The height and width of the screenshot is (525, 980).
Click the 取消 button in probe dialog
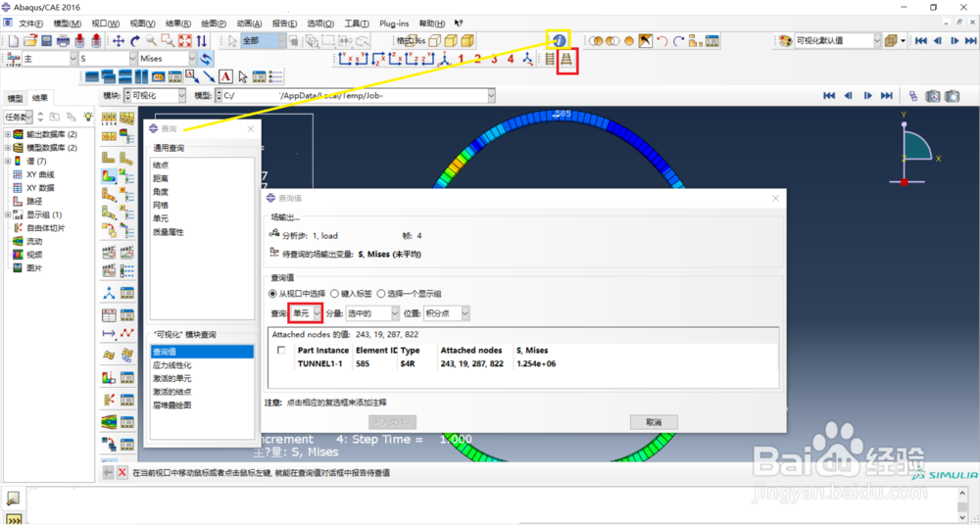pyautogui.click(x=654, y=422)
